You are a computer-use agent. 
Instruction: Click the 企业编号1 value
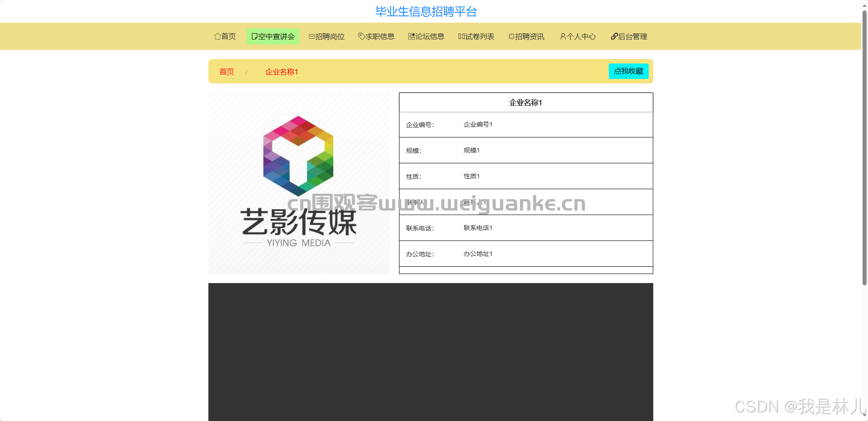point(478,124)
